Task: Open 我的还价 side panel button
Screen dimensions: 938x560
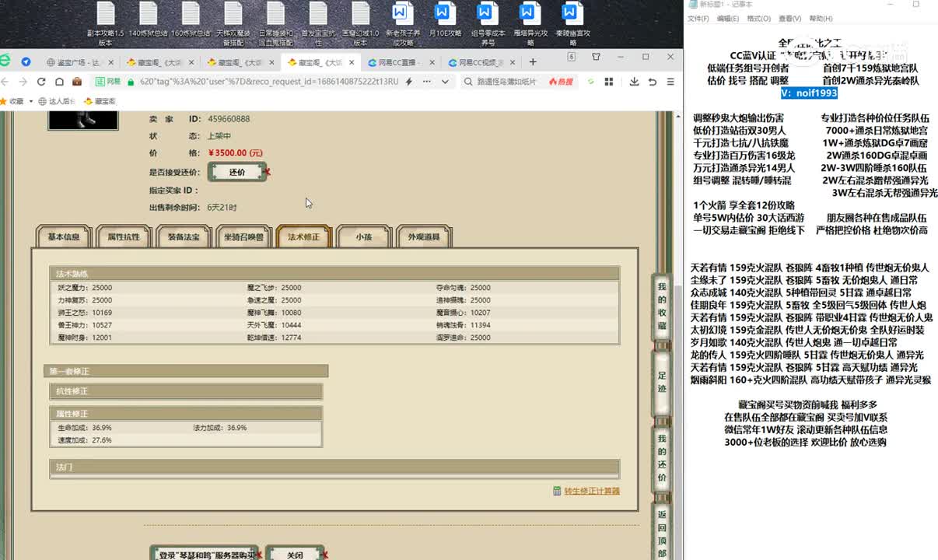Action: tap(662, 458)
